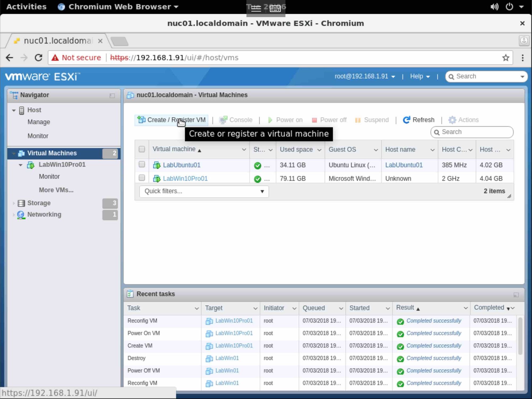This screenshot has height=399, width=532.
Task: Click the Storage icon in Navigator
Action: click(x=21, y=203)
